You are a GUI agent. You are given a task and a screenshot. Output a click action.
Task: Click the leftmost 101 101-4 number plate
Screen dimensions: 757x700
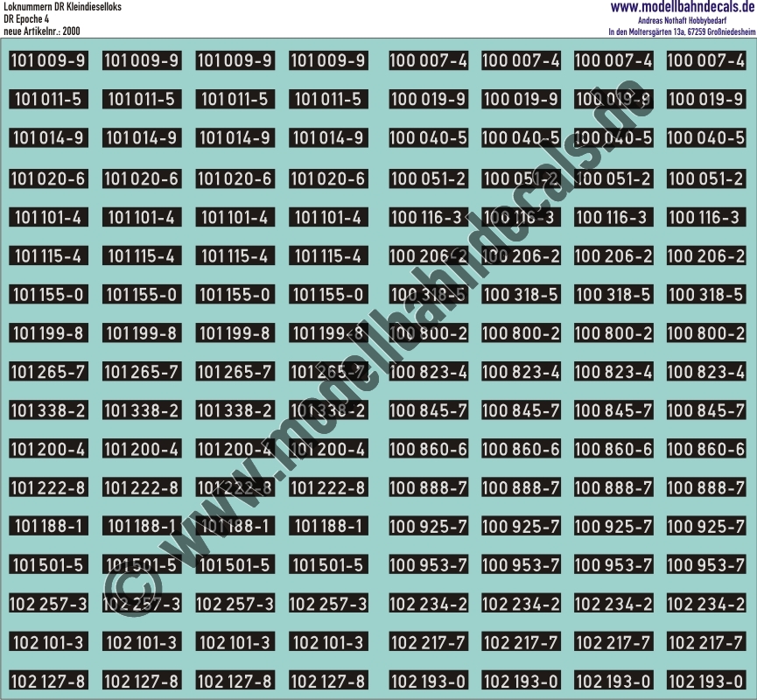(48, 217)
